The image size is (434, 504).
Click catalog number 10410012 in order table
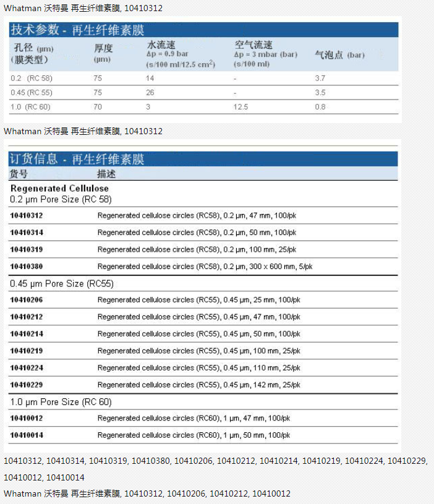[27, 418]
